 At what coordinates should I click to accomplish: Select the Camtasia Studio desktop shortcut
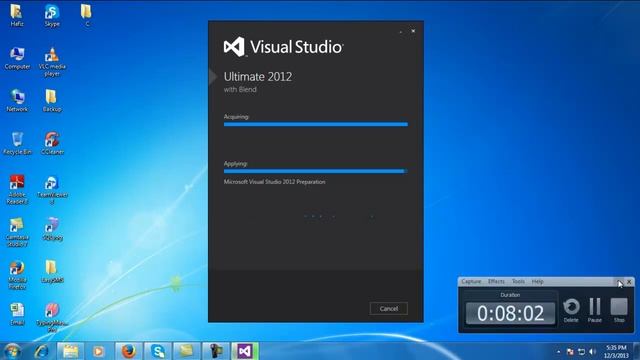point(17,232)
